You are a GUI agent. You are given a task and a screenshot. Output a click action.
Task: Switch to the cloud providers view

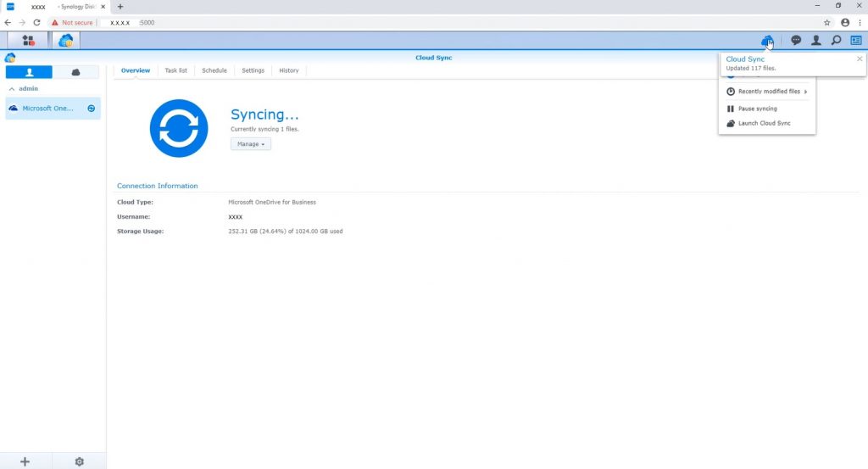(75, 72)
